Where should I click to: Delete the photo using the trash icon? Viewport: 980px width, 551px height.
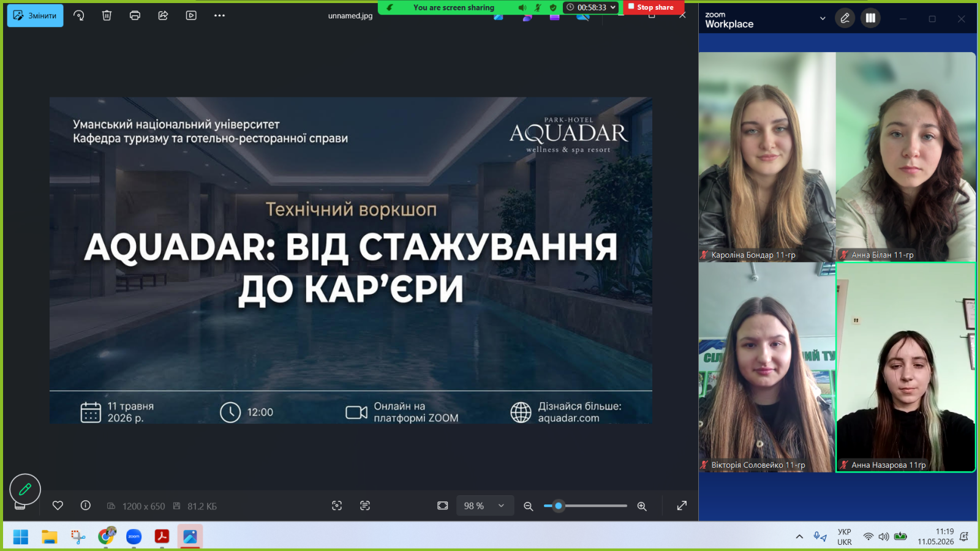107,16
